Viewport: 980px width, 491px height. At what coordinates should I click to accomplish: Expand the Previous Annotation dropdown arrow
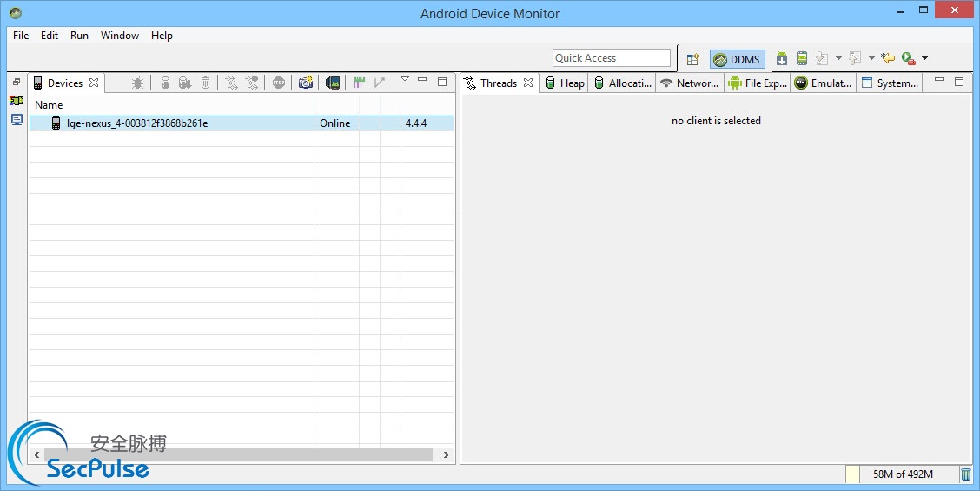coord(872,59)
